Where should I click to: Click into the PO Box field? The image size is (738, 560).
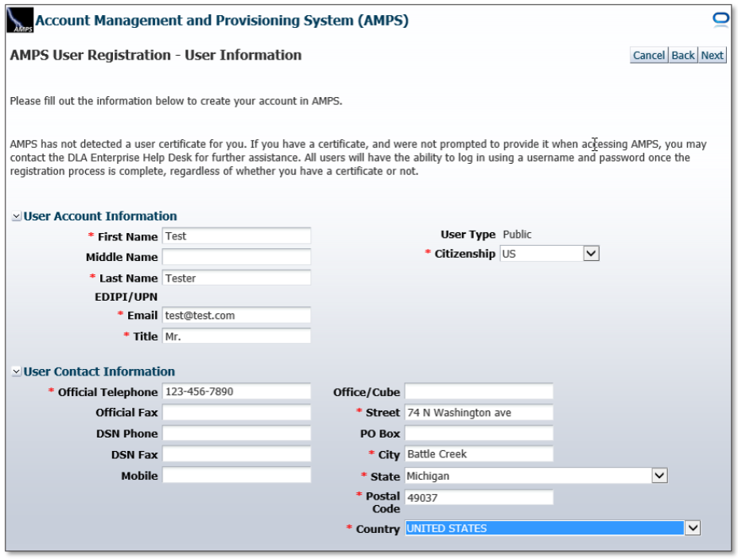tap(479, 433)
